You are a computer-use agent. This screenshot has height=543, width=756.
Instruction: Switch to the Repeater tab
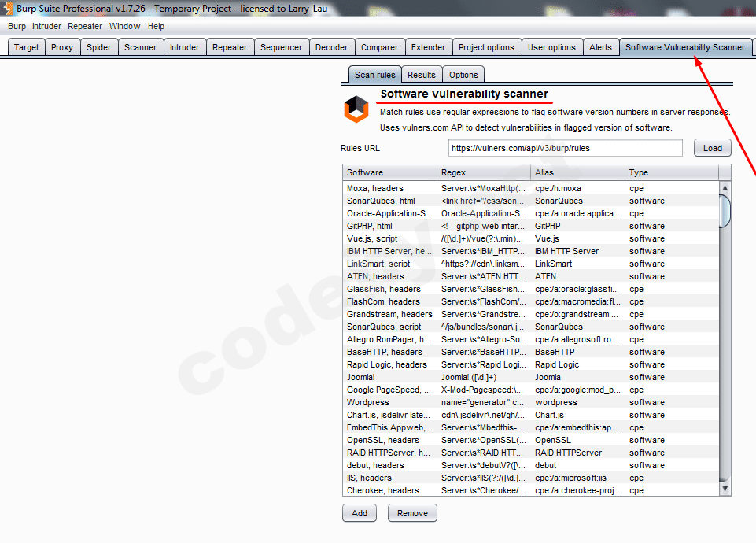tap(230, 47)
